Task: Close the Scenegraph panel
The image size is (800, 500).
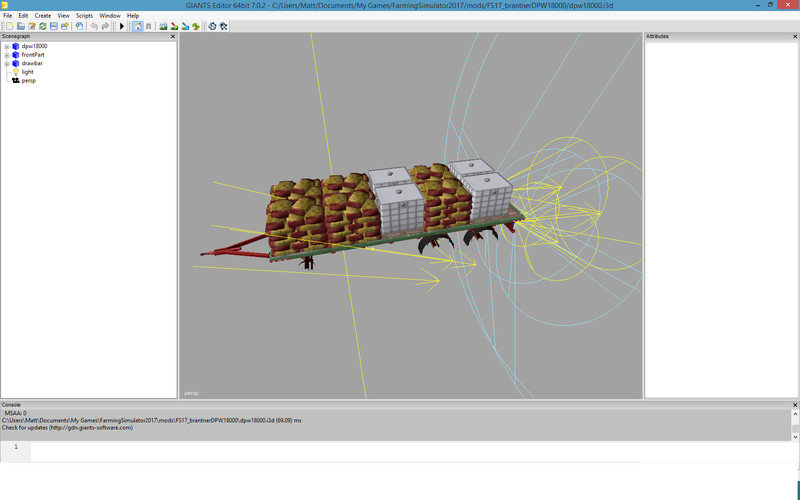Action: (x=172, y=36)
